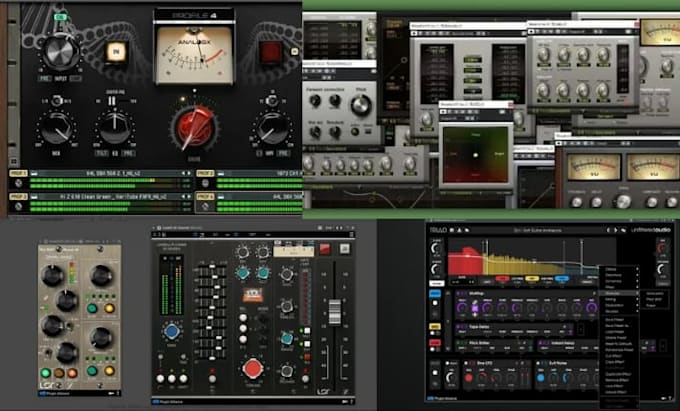This screenshot has height=411, width=680.
Task: Select the PROF 3 slot button
Action: (x=18, y=196)
